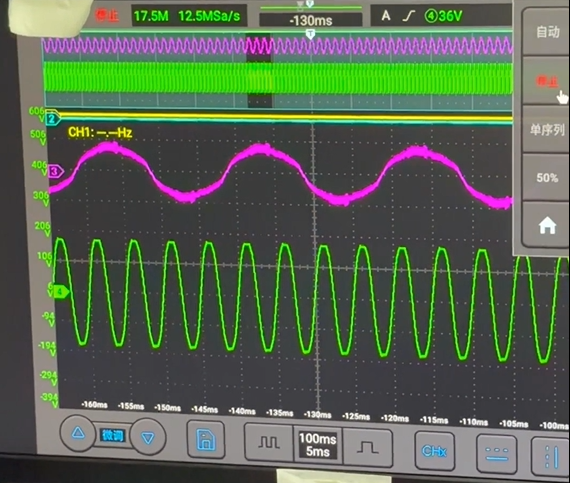The image size is (570, 483).
Task: Tap the -194V vertical scale label
Action: pos(47,348)
